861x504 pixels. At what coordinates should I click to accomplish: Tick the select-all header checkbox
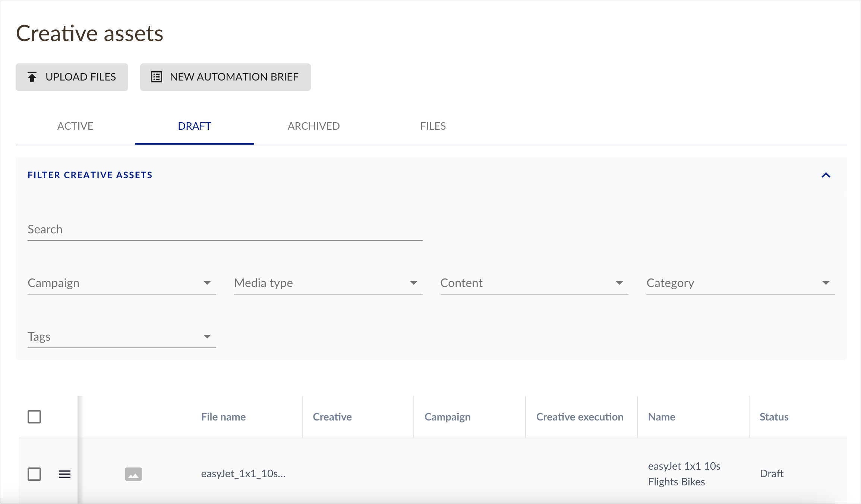[x=34, y=417]
